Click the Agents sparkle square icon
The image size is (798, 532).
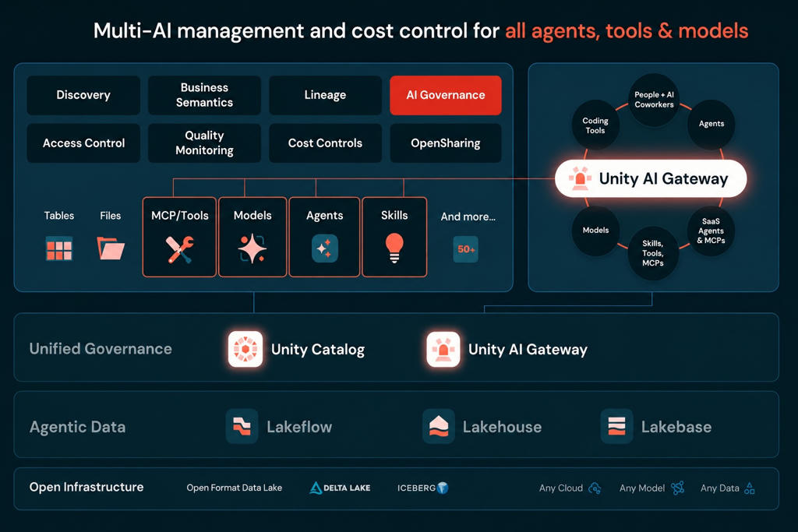coord(325,248)
